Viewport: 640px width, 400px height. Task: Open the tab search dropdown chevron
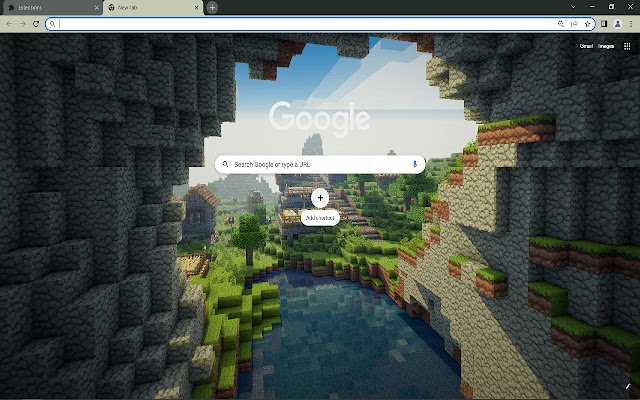(x=573, y=7)
